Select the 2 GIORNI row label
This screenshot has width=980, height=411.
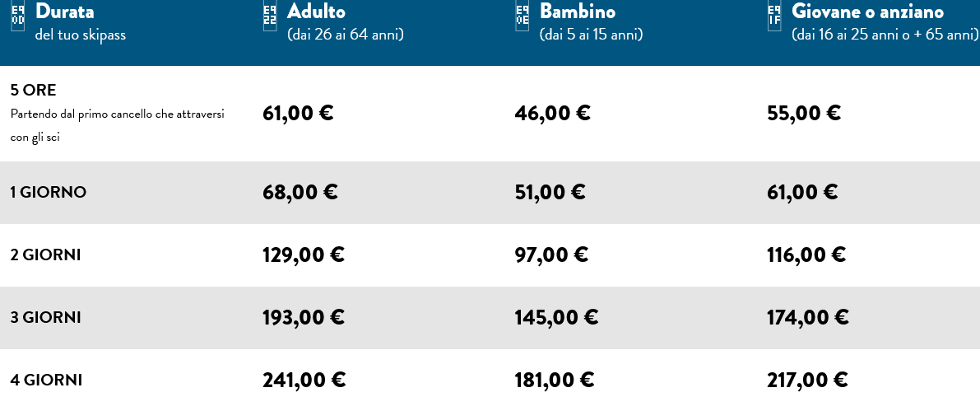point(45,255)
